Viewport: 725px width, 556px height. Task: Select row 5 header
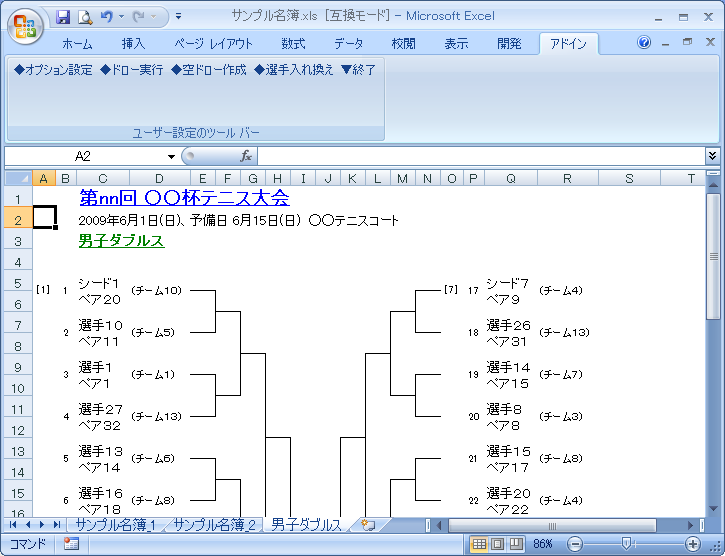18,283
